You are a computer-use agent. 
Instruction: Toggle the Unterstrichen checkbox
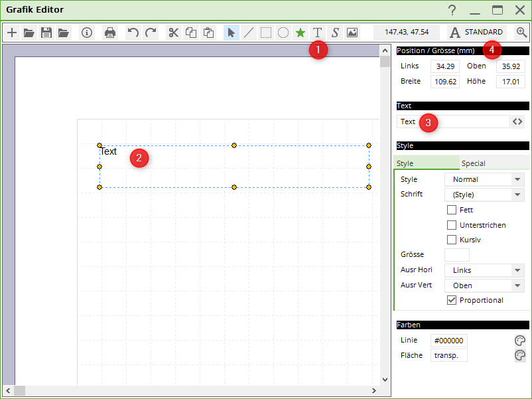452,225
